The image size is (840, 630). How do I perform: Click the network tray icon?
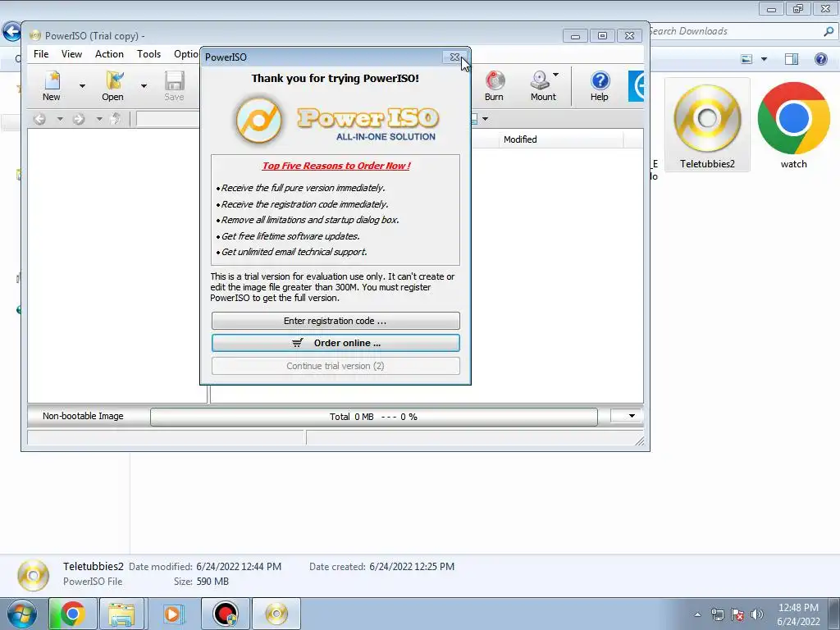(x=717, y=614)
